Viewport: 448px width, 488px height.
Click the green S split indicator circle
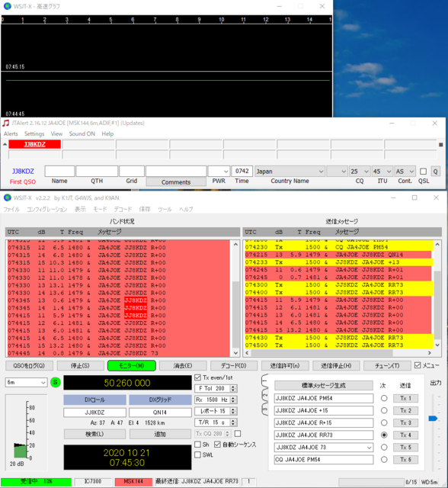pos(56,382)
